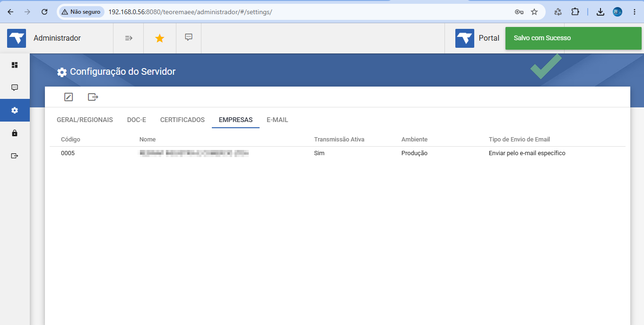The height and width of the screenshot is (325, 644).
Task: Expand the sidebar with the arrow-lines icon
Action: click(x=129, y=38)
